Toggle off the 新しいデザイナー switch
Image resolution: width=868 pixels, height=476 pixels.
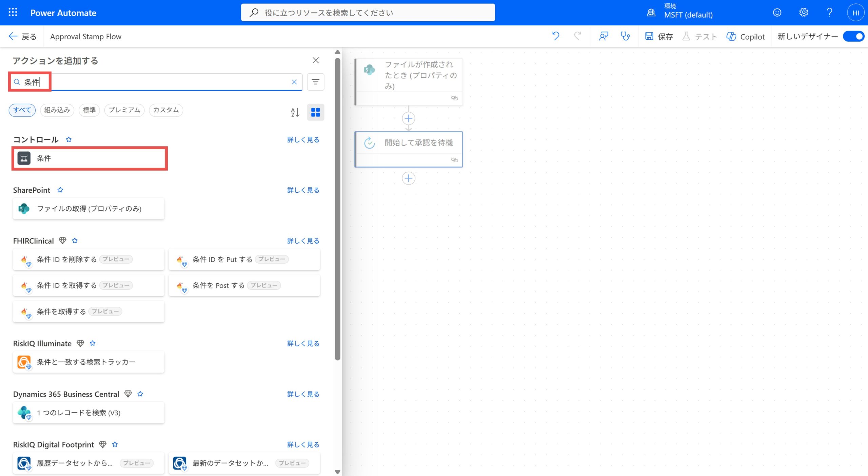pos(853,36)
